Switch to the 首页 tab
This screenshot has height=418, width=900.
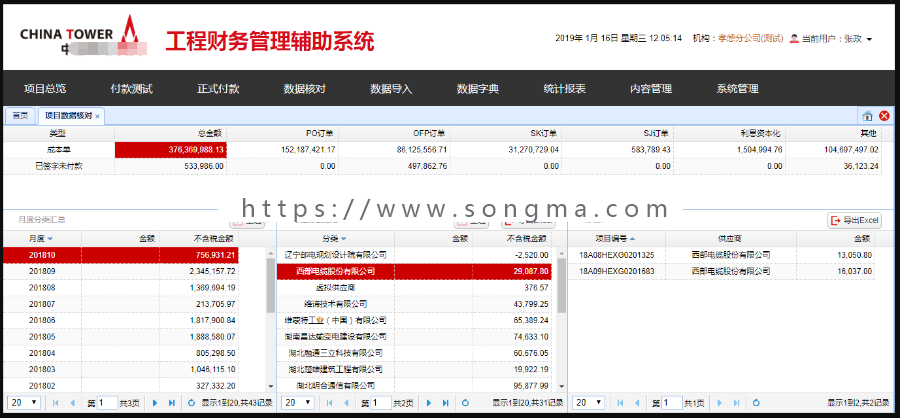[20, 116]
